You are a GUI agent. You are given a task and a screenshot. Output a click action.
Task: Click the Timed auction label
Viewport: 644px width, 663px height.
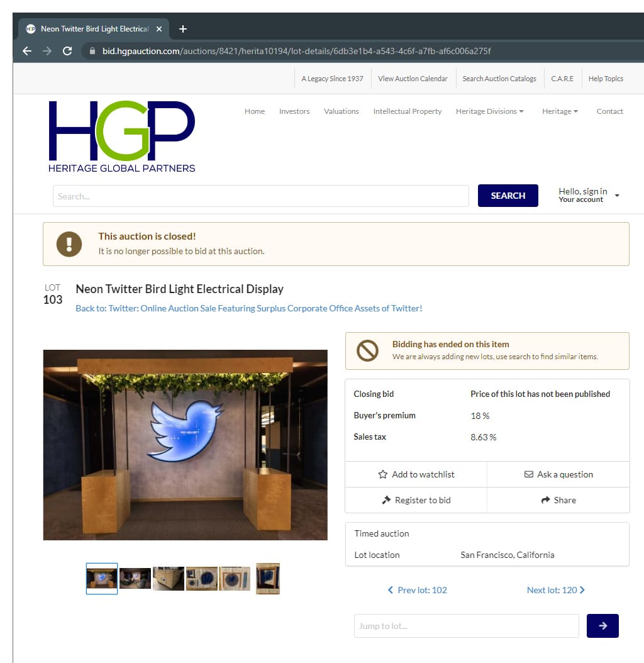pos(381,533)
